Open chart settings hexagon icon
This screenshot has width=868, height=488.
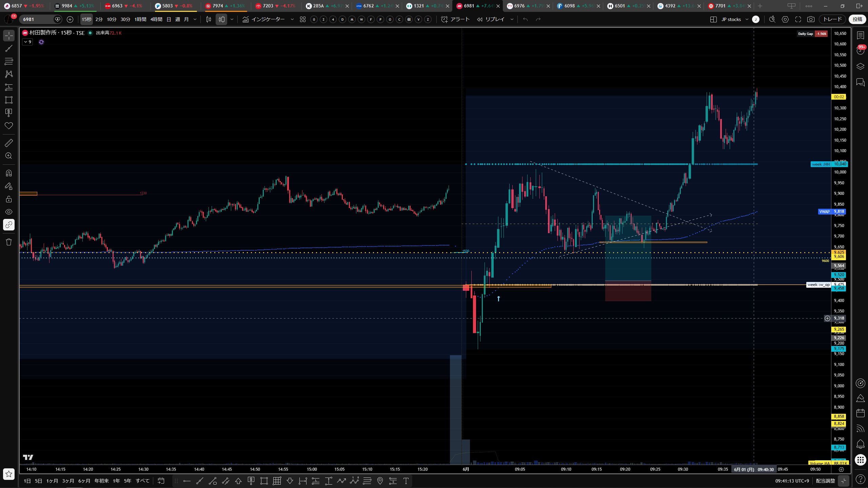(x=785, y=19)
